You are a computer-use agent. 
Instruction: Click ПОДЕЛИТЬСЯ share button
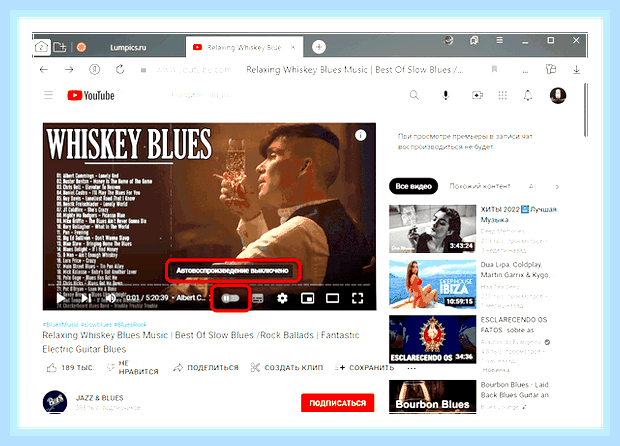[206, 368]
